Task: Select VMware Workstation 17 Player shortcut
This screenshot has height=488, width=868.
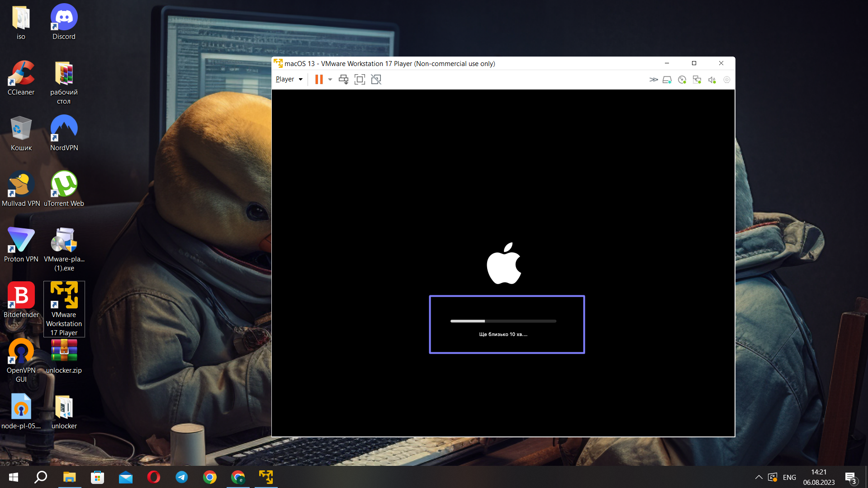Action: 64,309
